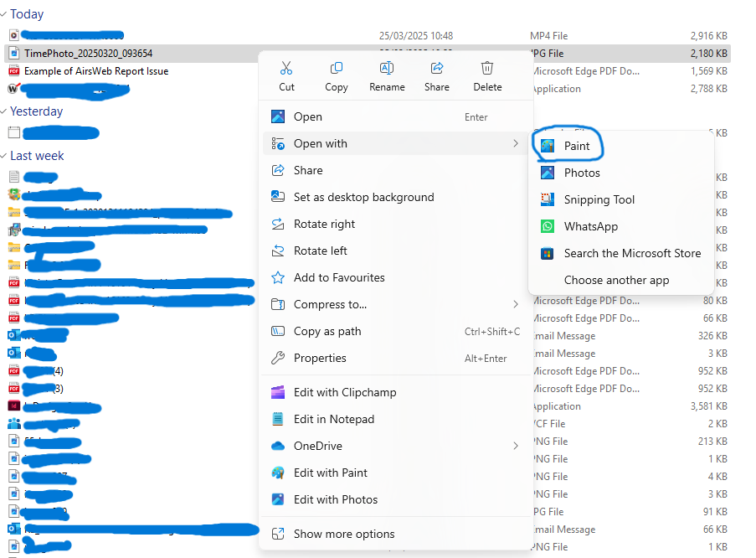756x558 pixels.
Task: Click the Share icon in top row
Action: (437, 68)
